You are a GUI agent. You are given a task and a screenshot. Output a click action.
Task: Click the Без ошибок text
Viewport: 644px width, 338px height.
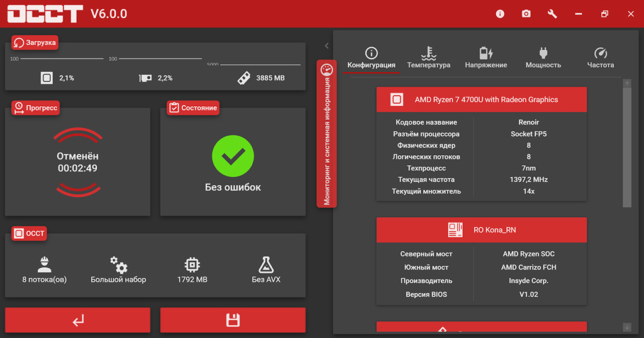[233, 187]
